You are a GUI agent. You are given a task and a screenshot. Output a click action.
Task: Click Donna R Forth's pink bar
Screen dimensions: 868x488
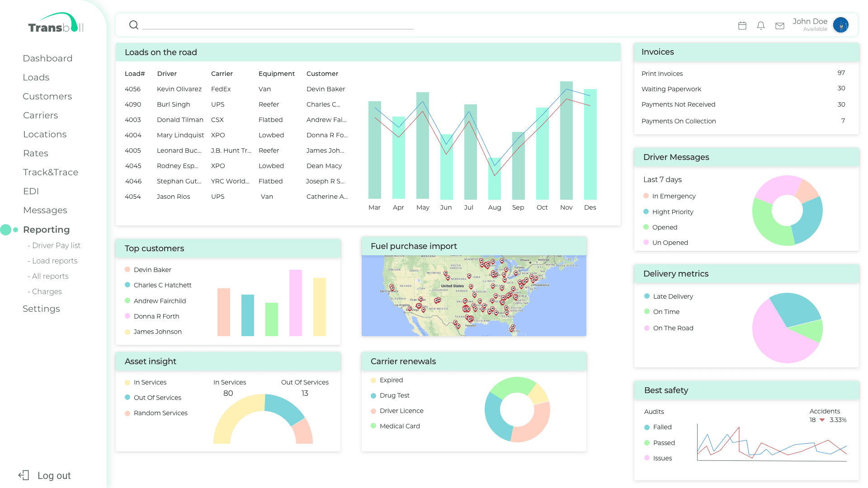[x=296, y=303]
